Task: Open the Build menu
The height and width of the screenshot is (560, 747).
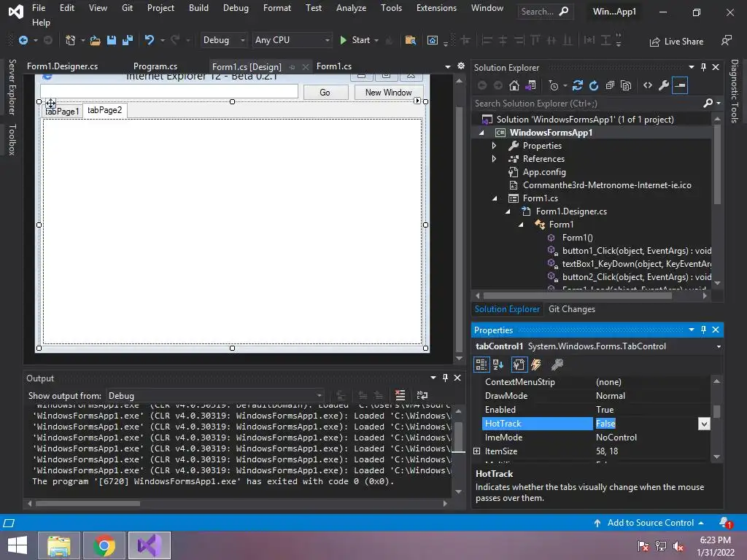Action: [x=198, y=8]
